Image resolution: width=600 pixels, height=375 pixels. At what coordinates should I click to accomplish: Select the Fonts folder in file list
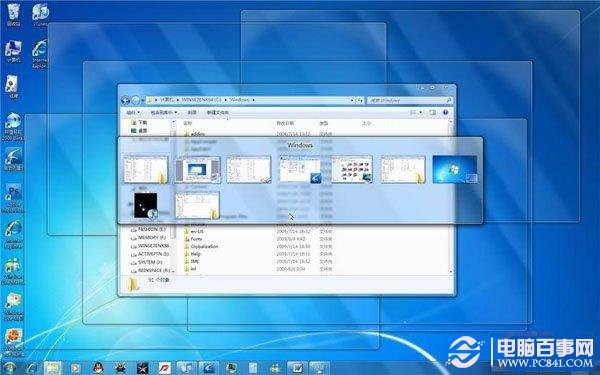[x=196, y=239]
